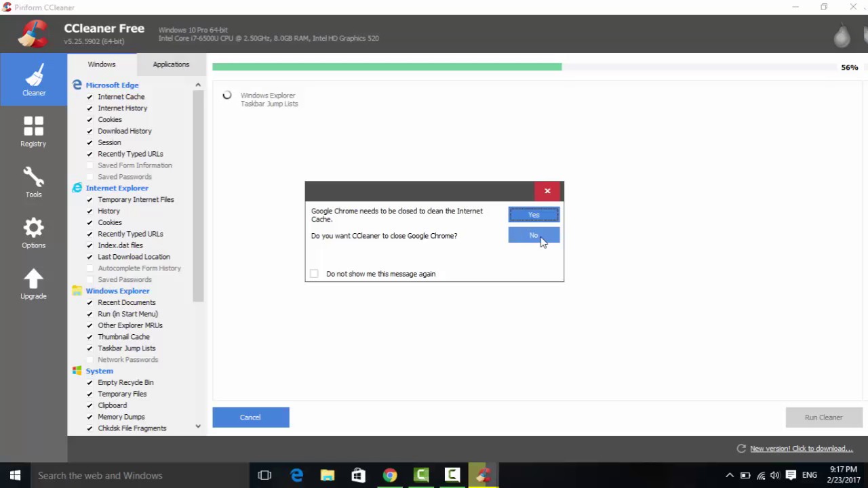Open Task View on the taskbar
This screenshot has width=868, height=488.
point(264,475)
